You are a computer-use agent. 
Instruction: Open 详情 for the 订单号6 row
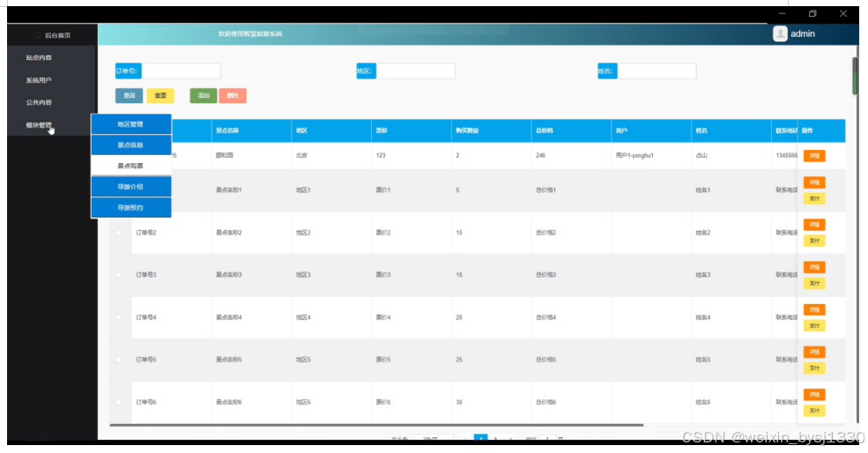click(x=814, y=394)
